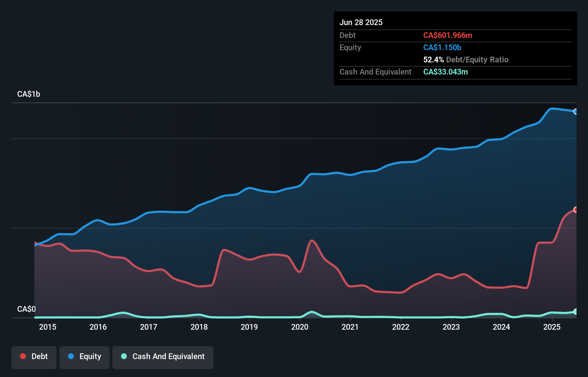This screenshot has height=377, width=588.
Task: Select the 2025 axis label
Action: 552,327
